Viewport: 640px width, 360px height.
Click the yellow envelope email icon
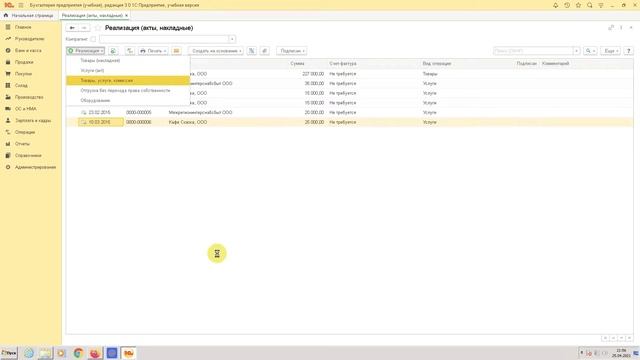(176, 51)
